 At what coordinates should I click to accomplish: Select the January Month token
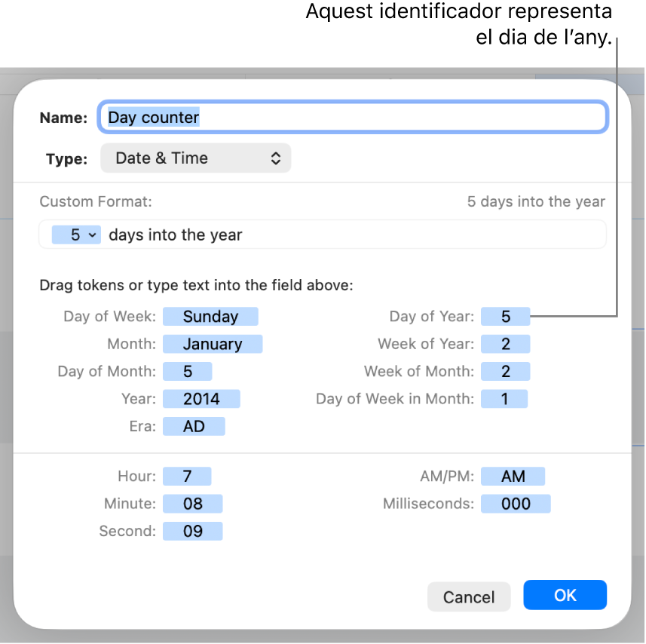point(213,344)
